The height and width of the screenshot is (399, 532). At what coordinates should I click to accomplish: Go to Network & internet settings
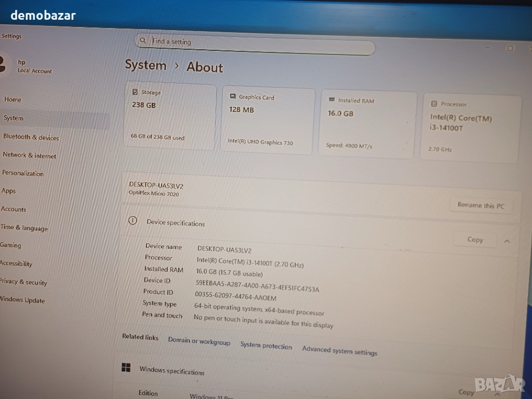[29, 155]
